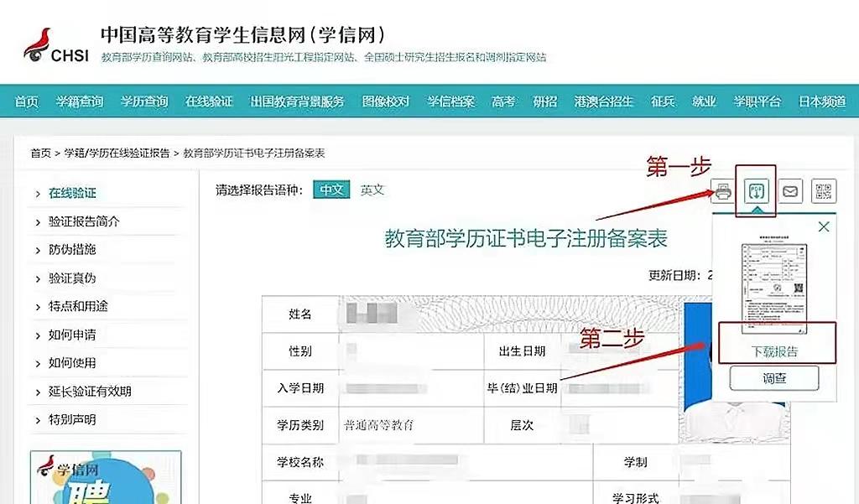Select 在线验证 in sidebar

pyautogui.click(x=72, y=193)
